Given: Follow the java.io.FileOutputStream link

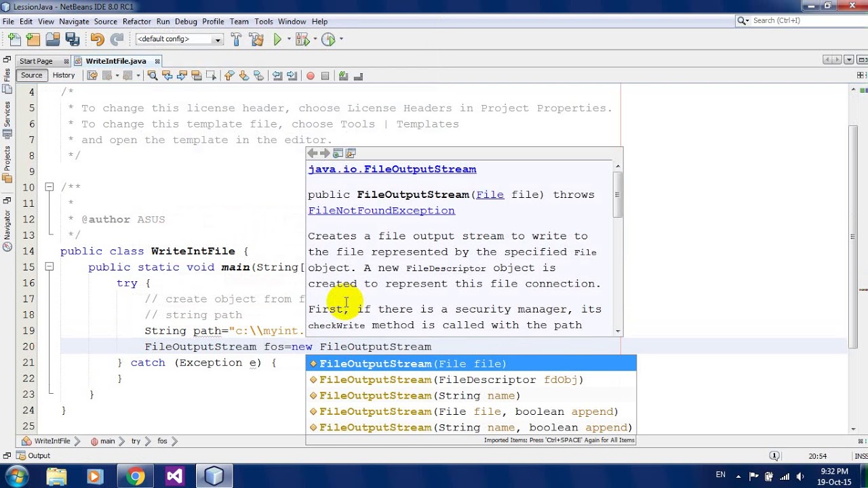Looking at the screenshot, I should 392,169.
